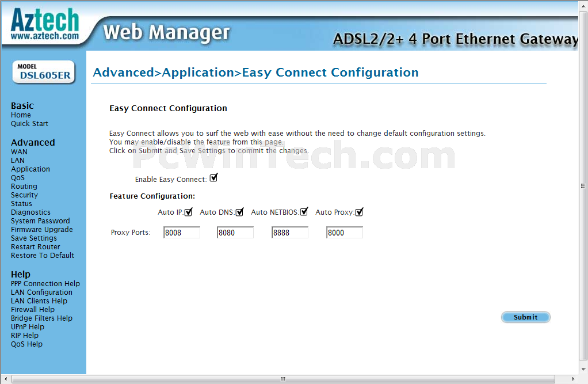Image resolution: width=588 pixels, height=384 pixels.
Task: Toggle the Auto NETBIOS checkbox
Action: 304,212
